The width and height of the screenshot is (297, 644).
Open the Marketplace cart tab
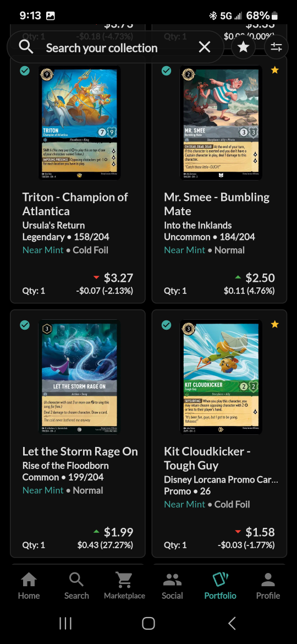pos(124,586)
